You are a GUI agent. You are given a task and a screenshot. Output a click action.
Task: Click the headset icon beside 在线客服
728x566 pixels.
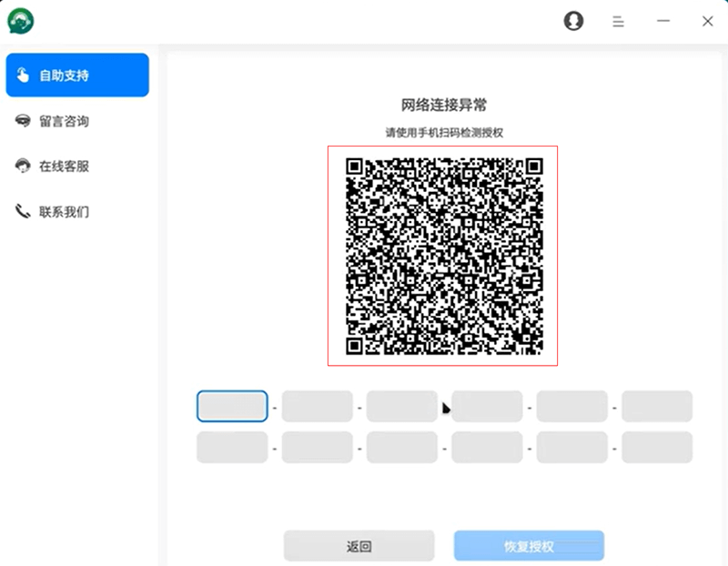pyautogui.click(x=22, y=166)
